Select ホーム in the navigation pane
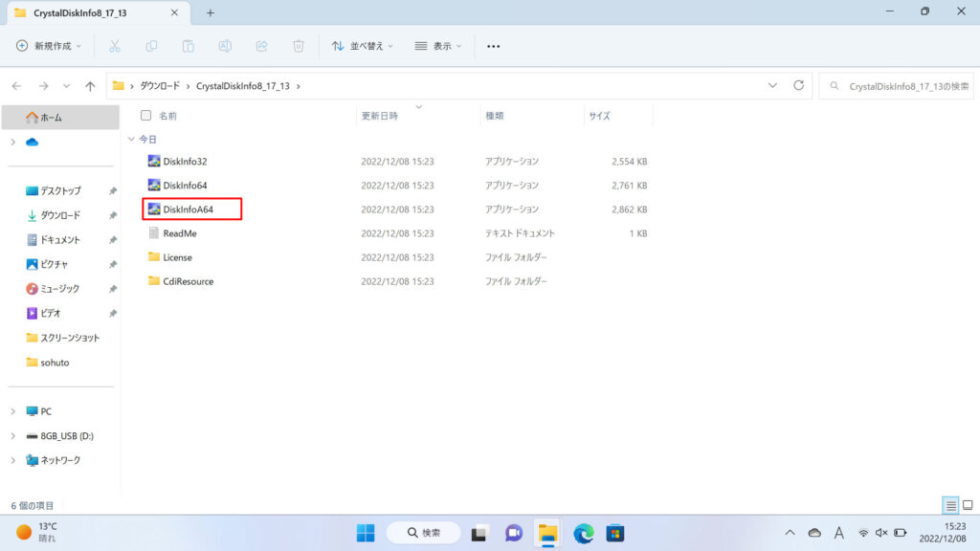 60,118
